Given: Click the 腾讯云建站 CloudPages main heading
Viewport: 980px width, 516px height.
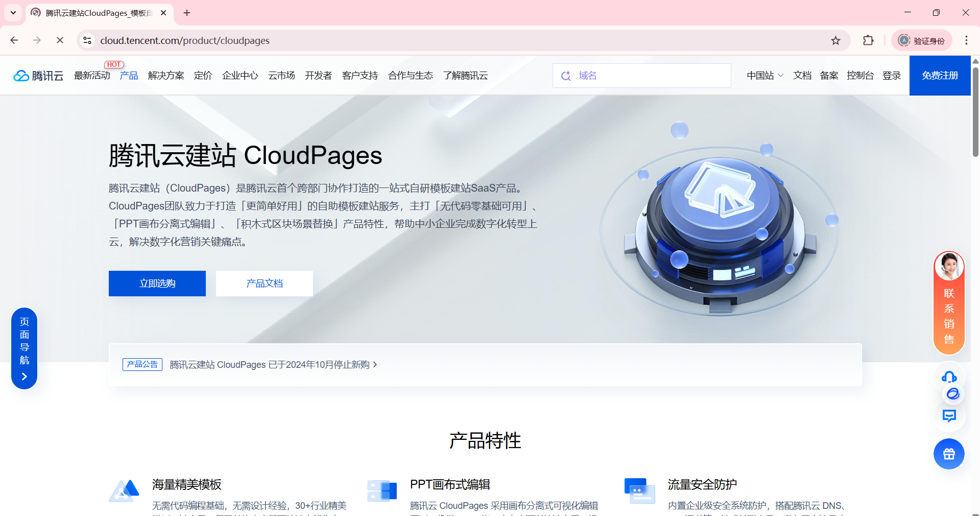Looking at the screenshot, I should click(245, 155).
